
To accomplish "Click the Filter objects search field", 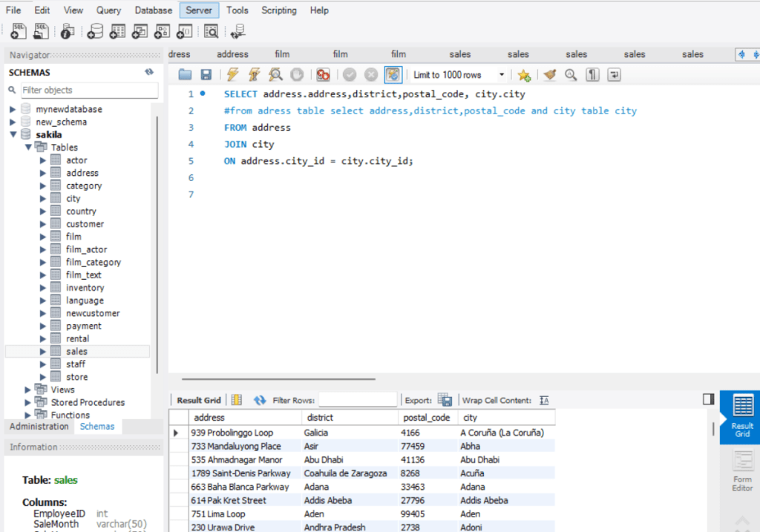I will (x=88, y=90).
